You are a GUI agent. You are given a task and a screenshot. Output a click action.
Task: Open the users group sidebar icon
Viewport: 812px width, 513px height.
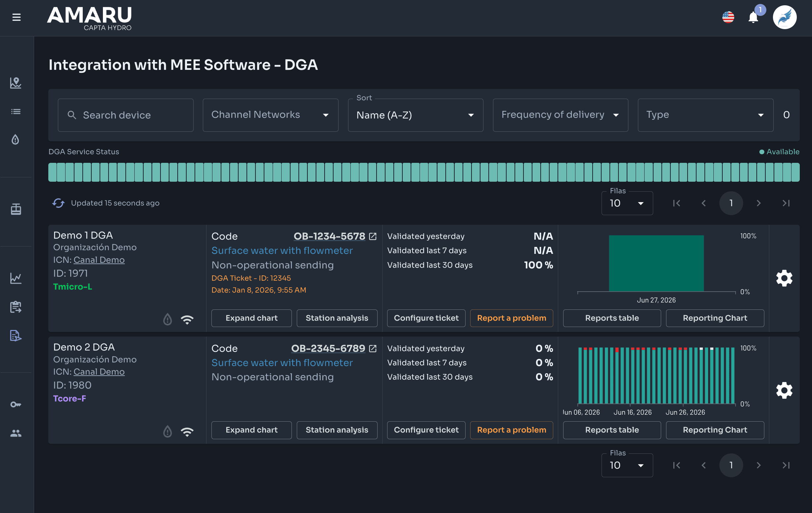[x=16, y=433]
